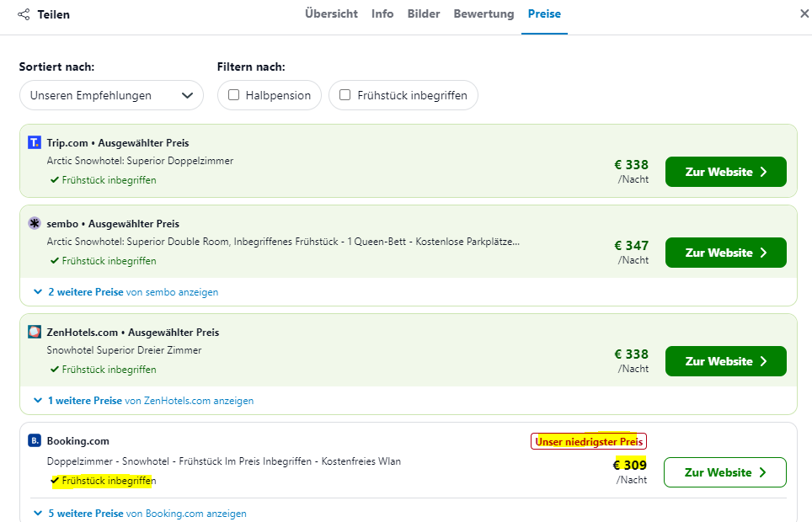This screenshot has width=812, height=522.
Task: Click Trip.com • Ausgewählter Preis heading
Action: pyautogui.click(x=118, y=143)
